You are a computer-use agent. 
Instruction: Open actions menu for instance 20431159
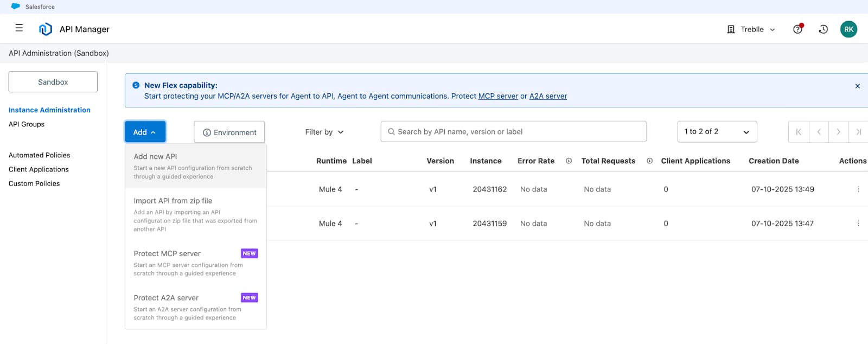tap(858, 223)
